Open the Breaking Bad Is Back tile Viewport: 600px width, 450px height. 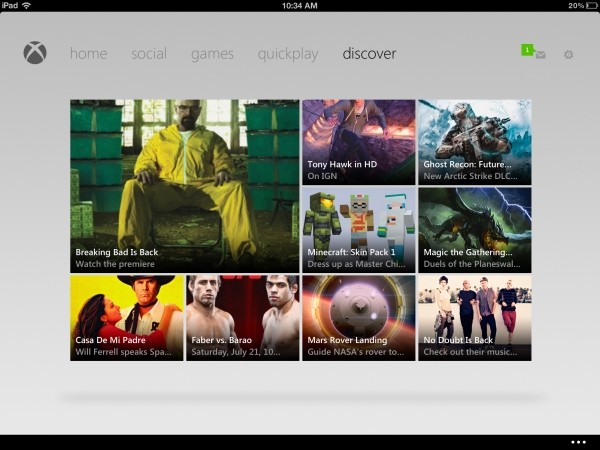[184, 186]
